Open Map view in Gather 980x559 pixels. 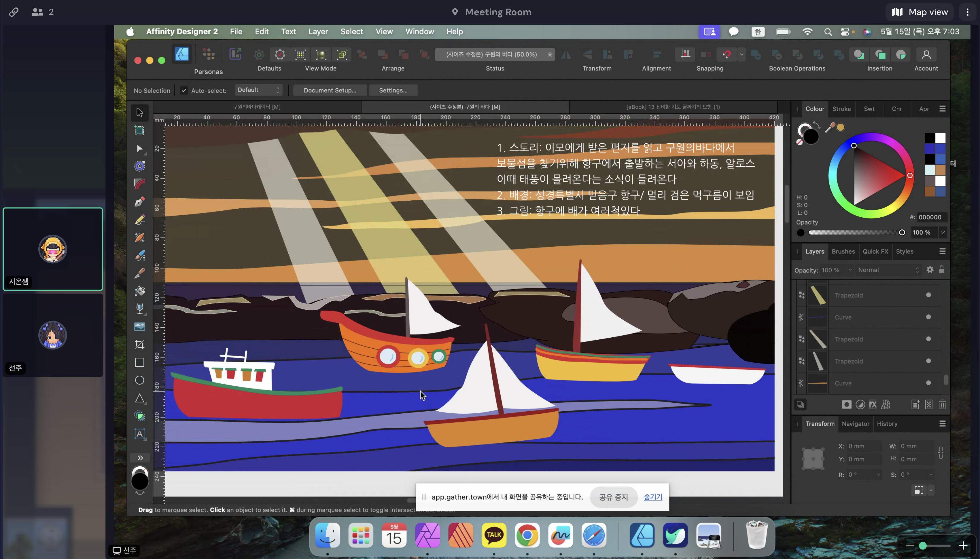919,12
